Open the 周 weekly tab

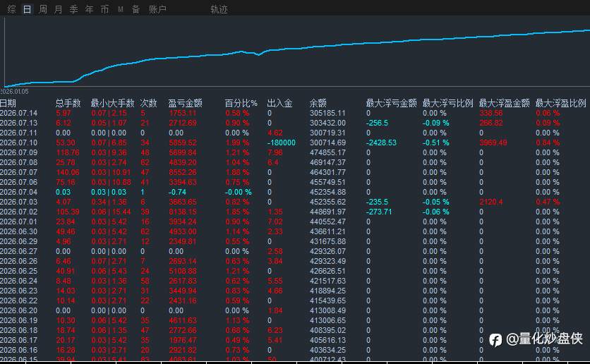43,9
